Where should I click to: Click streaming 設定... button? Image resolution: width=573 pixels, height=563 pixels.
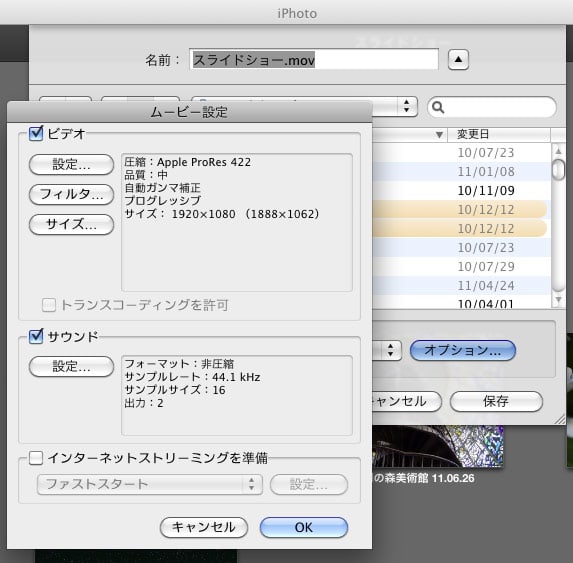(309, 484)
